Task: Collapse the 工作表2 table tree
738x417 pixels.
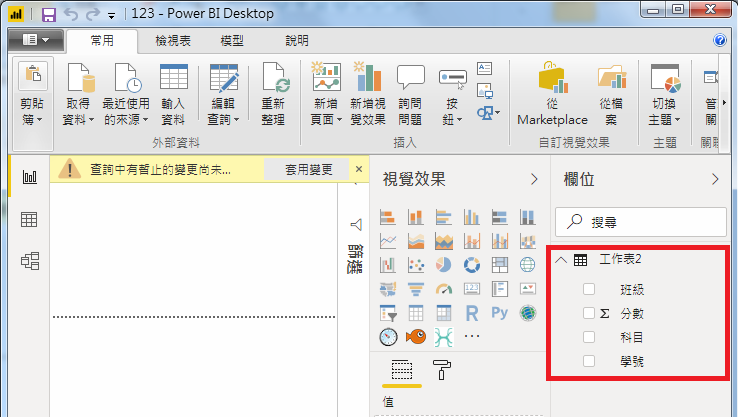Action: (561, 259)
